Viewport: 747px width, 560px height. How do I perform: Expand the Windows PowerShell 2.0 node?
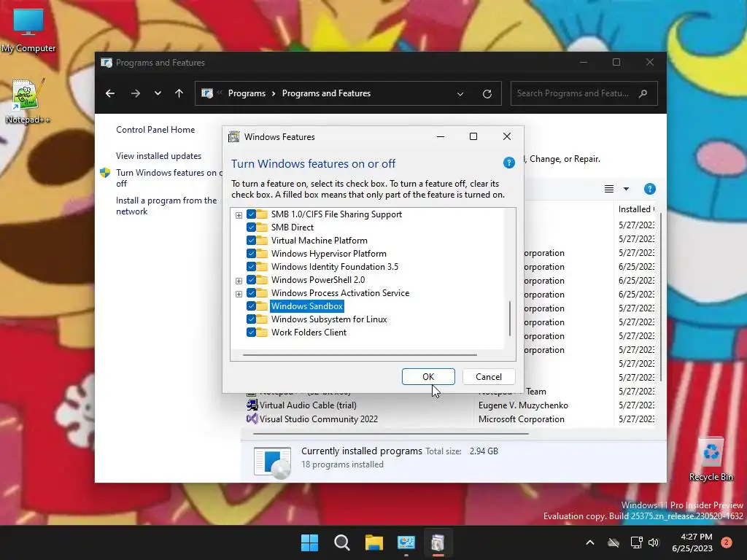239,281
